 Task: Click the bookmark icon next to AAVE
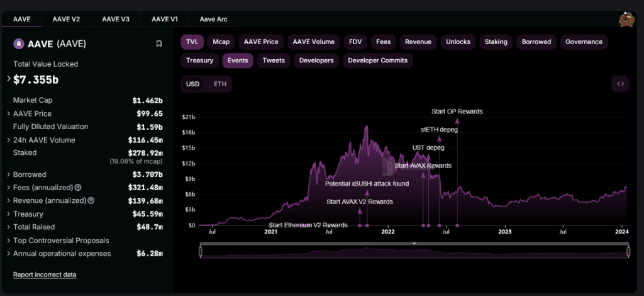159,44
